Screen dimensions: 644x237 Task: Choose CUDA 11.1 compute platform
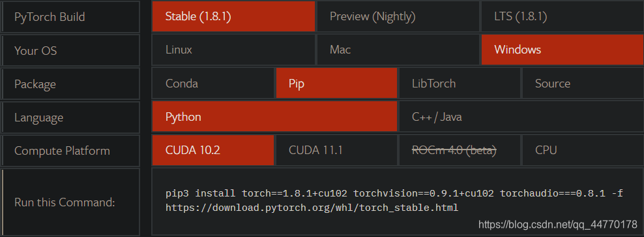(x=336, y=150)
